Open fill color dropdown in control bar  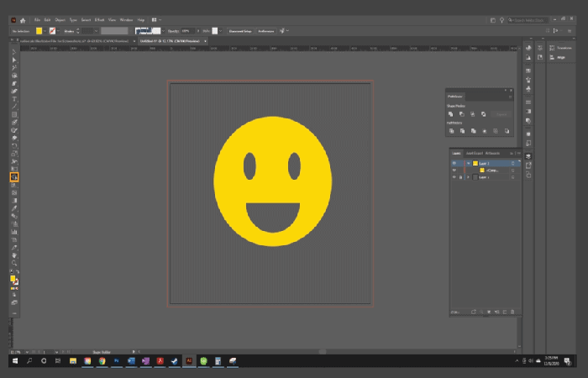coord(45,31)
